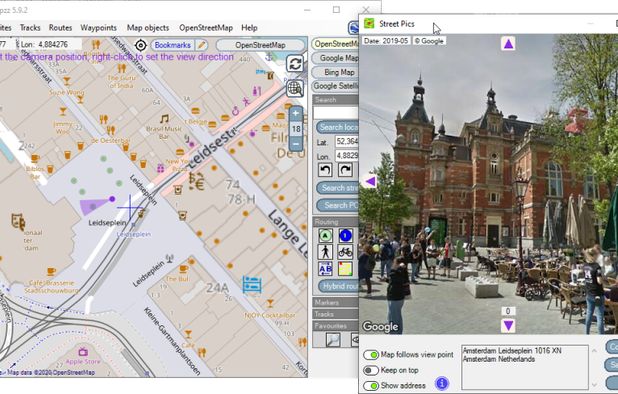Click the blue info icon in Street Pics
This screenshot has width=618, height=394.
442,383
